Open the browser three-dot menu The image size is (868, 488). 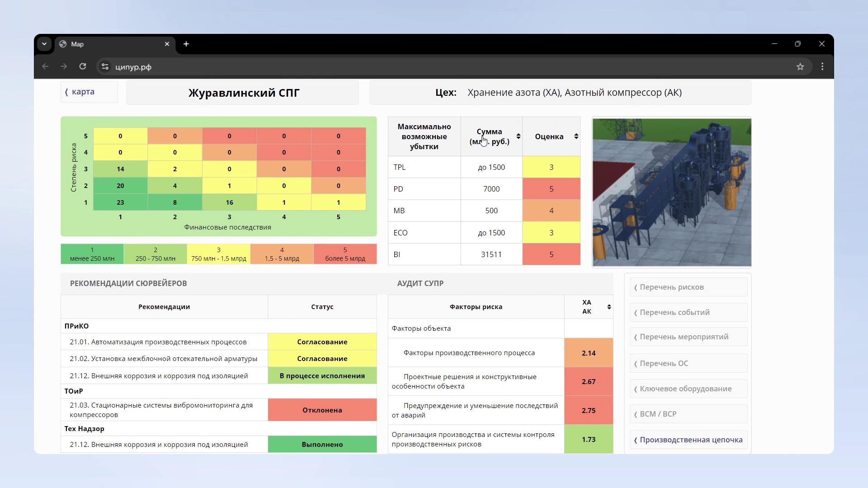pos(822,66)
